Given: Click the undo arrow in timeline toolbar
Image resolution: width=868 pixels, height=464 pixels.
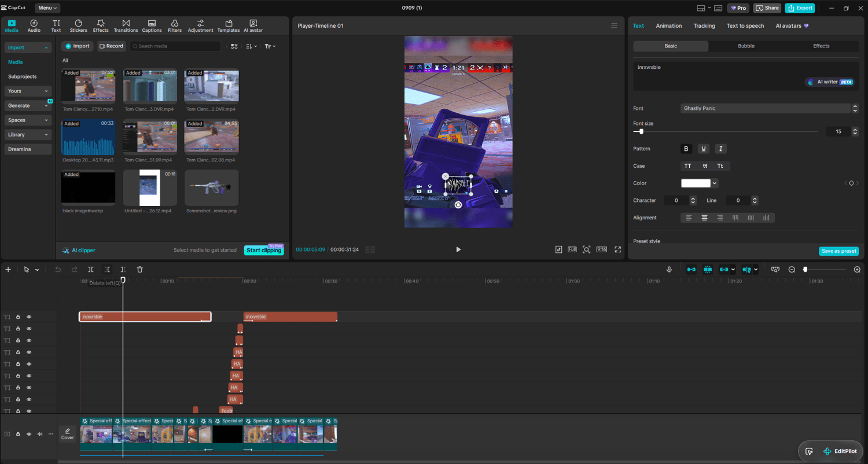Looking at the screenshot, I should pos(58,270).
